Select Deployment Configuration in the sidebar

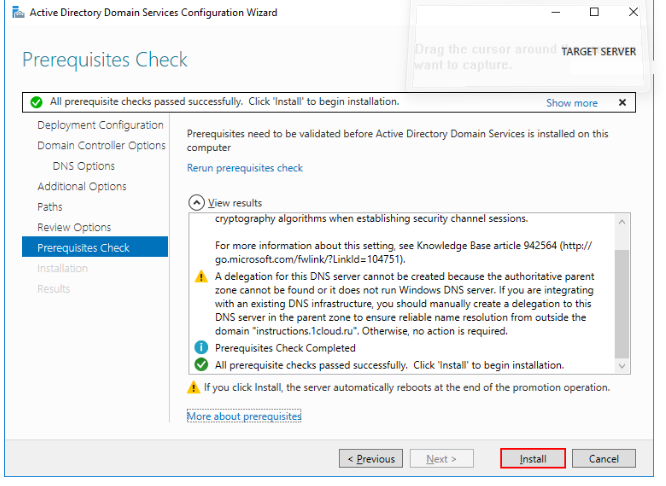(x=100, y=125)
